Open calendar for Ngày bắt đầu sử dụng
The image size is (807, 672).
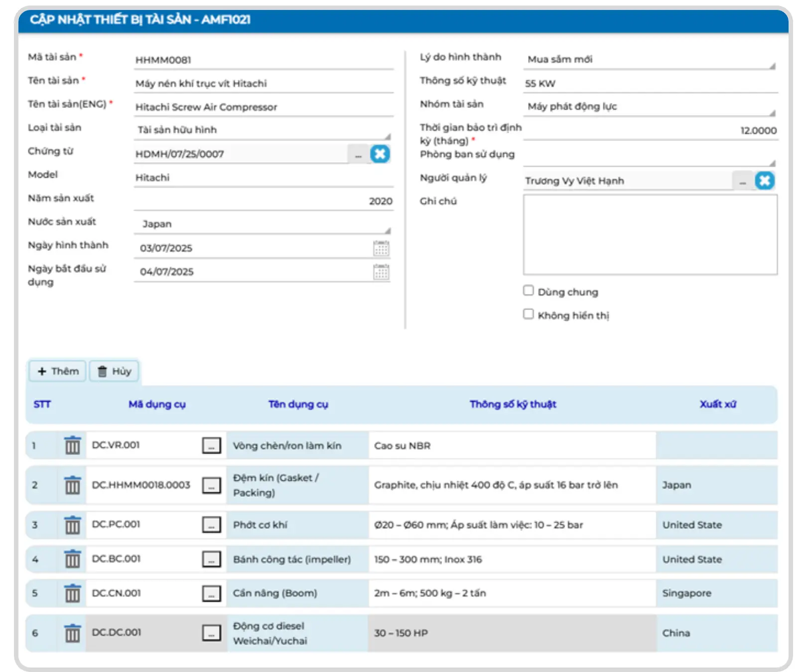tap(381, 272)
